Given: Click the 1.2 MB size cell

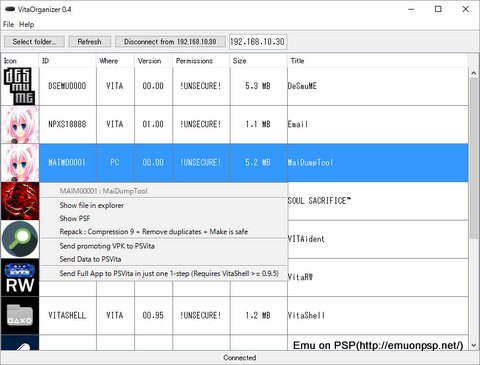Looking at the screenshot, I should pos(259,316).
